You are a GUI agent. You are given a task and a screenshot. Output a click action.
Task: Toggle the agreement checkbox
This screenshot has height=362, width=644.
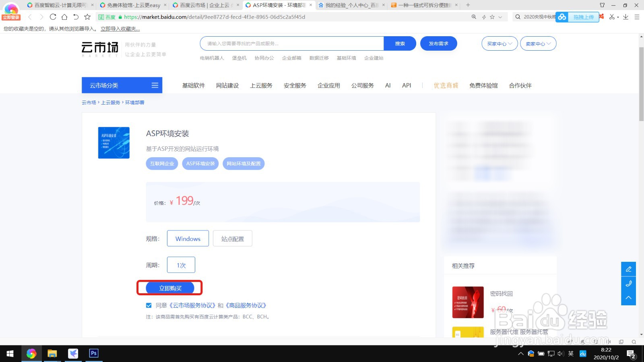point(149,306)
